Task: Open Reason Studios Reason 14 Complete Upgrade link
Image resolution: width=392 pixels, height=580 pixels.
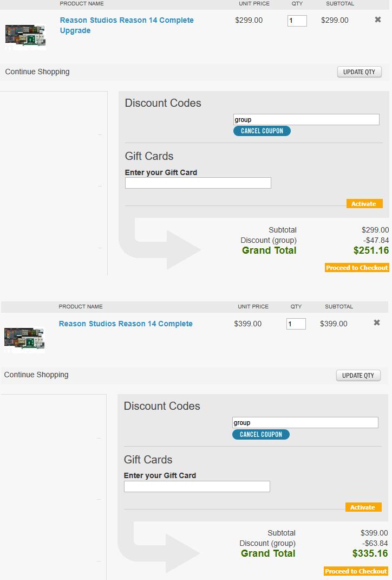Action: click(127, 25)
